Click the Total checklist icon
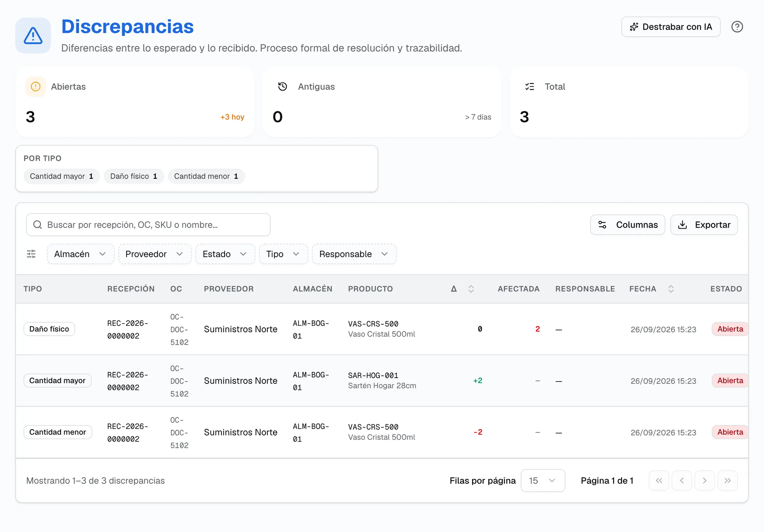This screenshot has height=532, width=764. 529,87
